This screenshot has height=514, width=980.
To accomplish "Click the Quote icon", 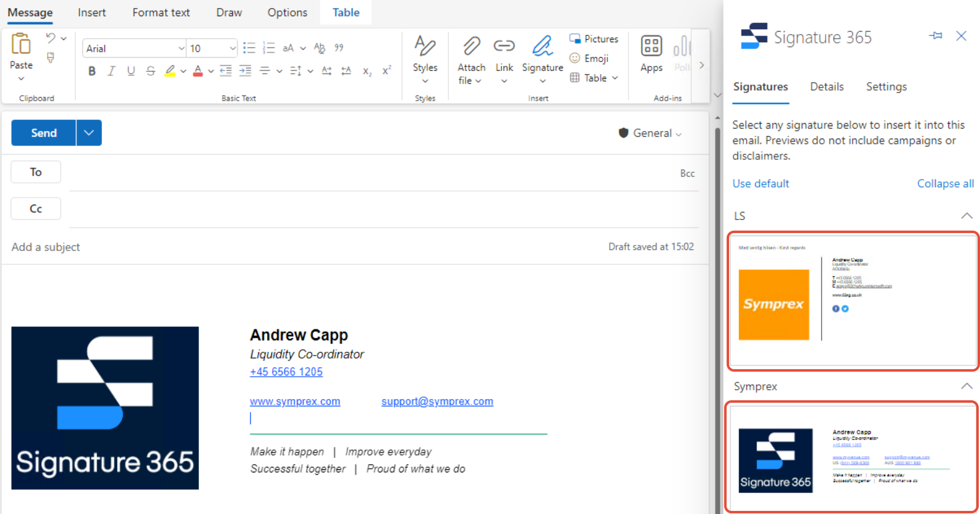I will pos(339,48).
